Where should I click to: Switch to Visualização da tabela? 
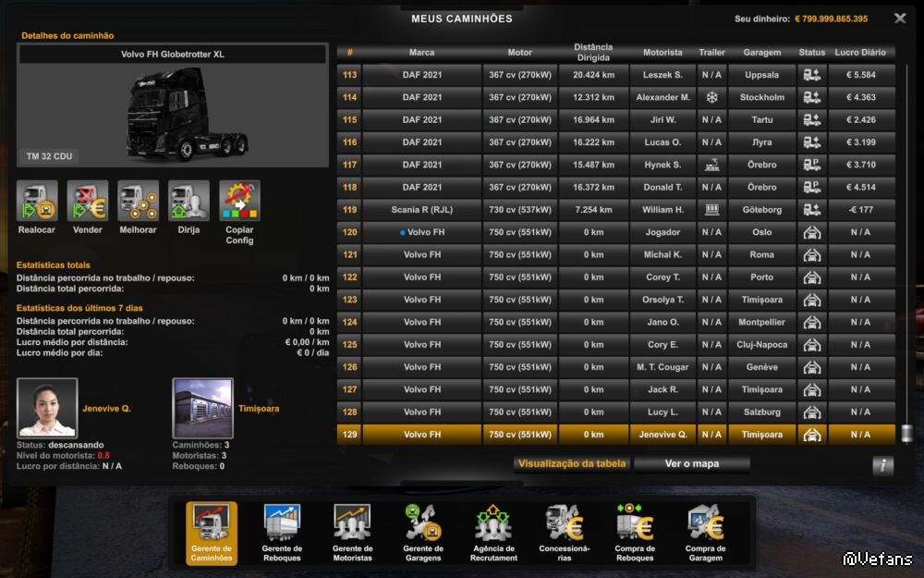point(572,463)
